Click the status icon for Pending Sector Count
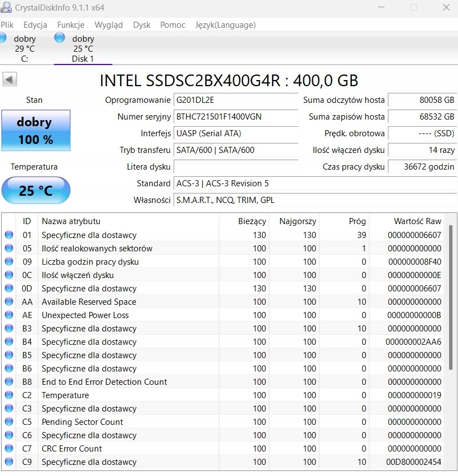The image size is (458, 476). pos(9,422)
